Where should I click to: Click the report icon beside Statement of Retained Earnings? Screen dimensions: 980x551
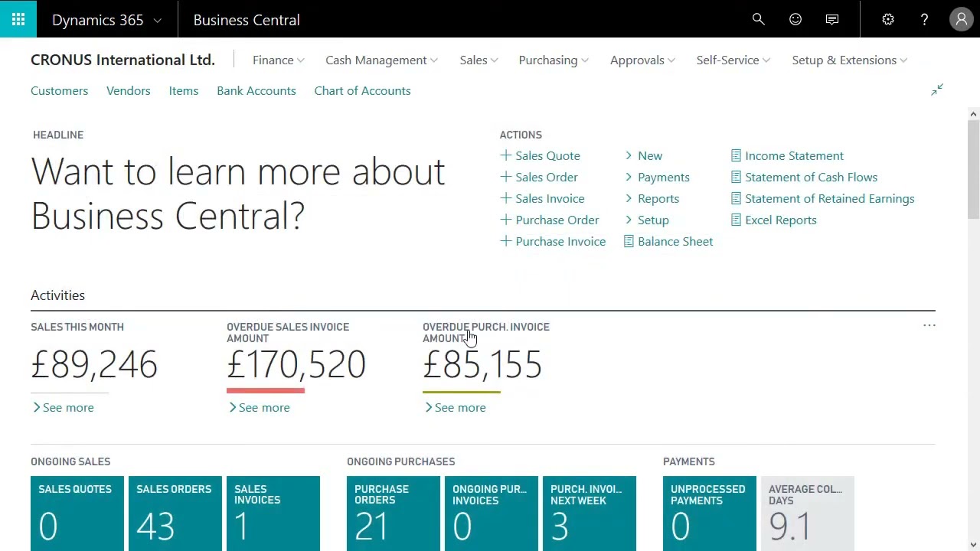736,198
